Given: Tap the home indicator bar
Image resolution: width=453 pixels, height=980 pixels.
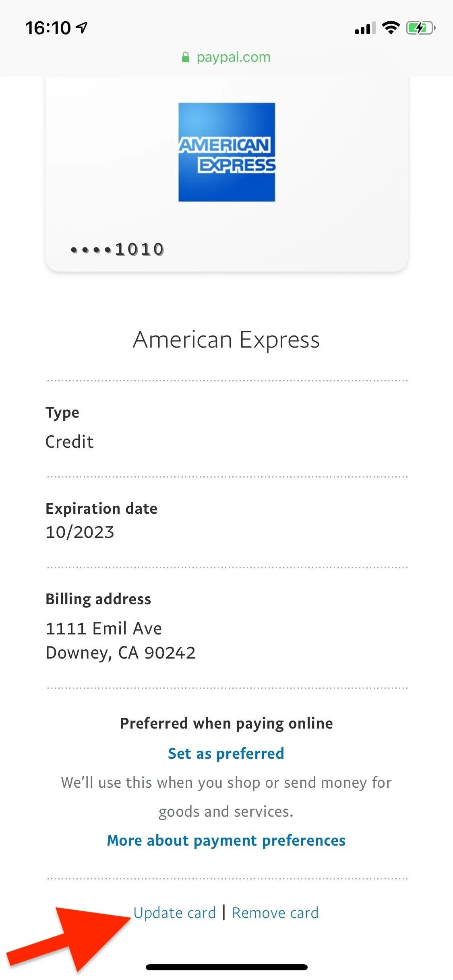Looking at the screenshot, I should tap(227, 967).
